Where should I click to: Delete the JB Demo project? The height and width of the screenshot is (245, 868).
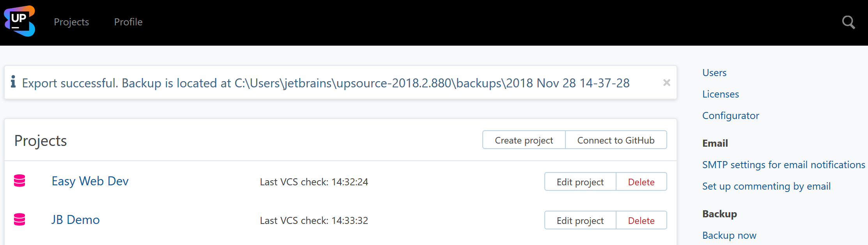(x=641, y=220)
